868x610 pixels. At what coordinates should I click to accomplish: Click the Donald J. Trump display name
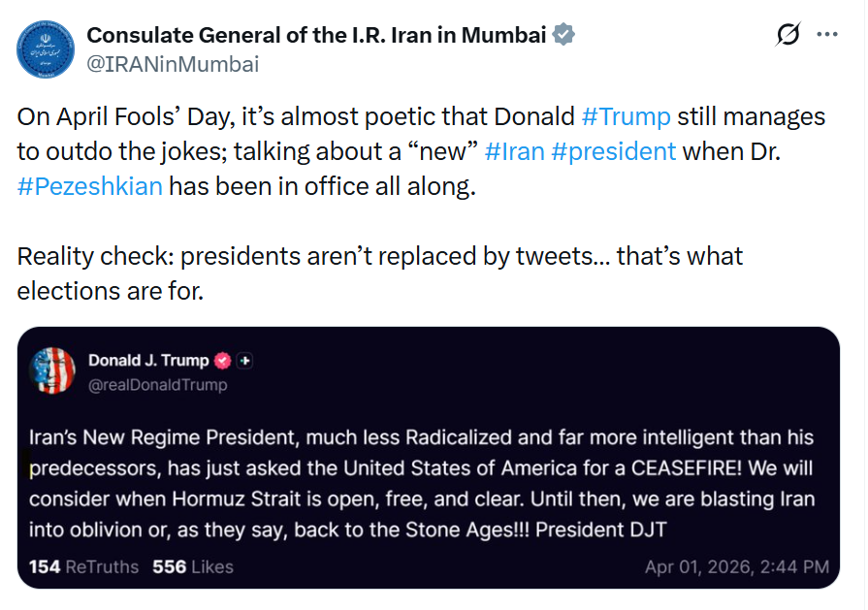(x=148, y=361)
